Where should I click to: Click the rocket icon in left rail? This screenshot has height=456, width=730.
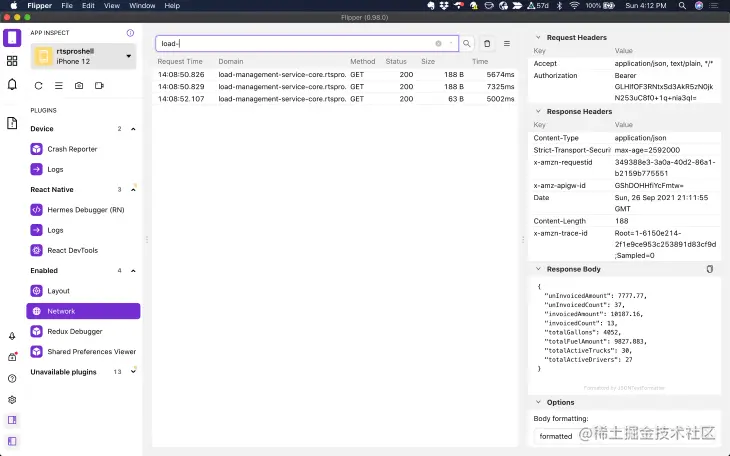point(12,336)
